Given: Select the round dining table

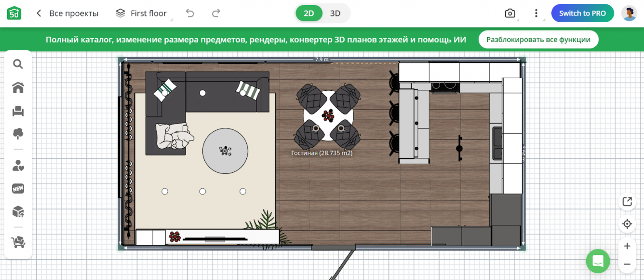Looking at the screenshot, I should point(328,116).
